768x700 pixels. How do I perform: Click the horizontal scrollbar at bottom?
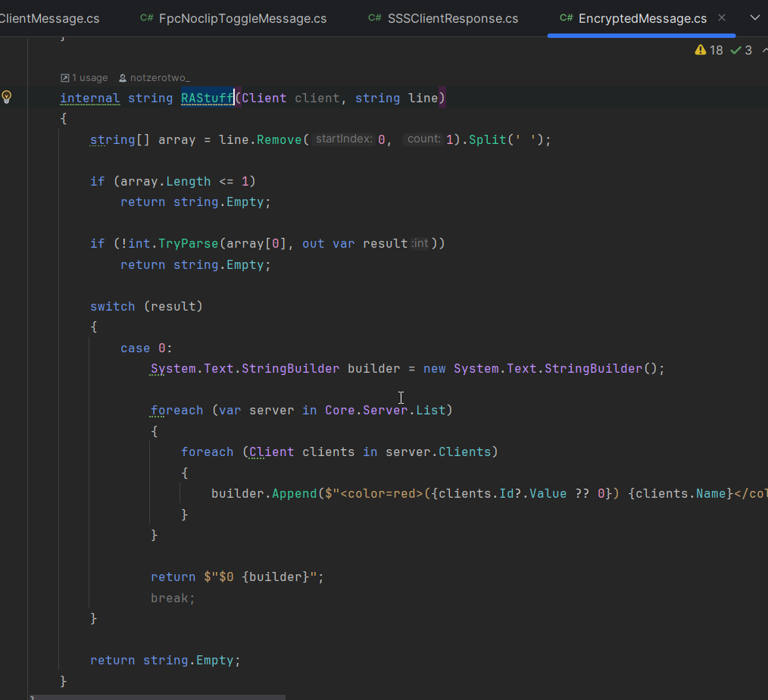[x=158, y=697]
